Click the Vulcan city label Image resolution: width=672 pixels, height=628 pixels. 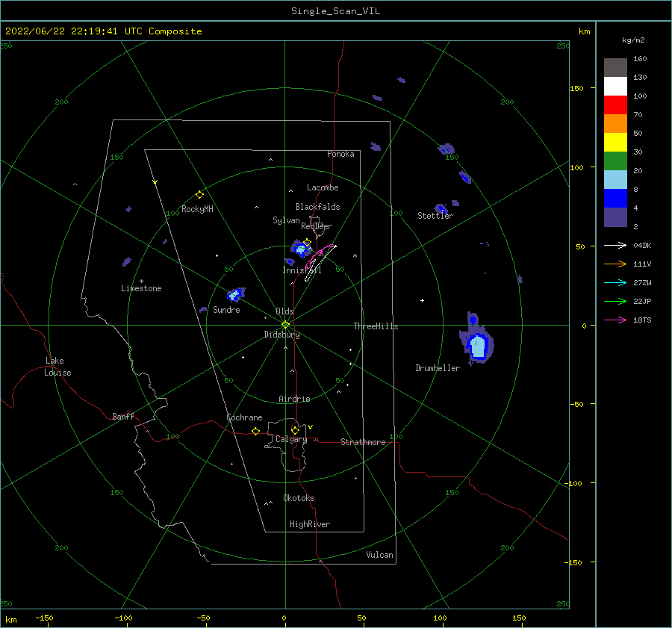tap(379, 555)
